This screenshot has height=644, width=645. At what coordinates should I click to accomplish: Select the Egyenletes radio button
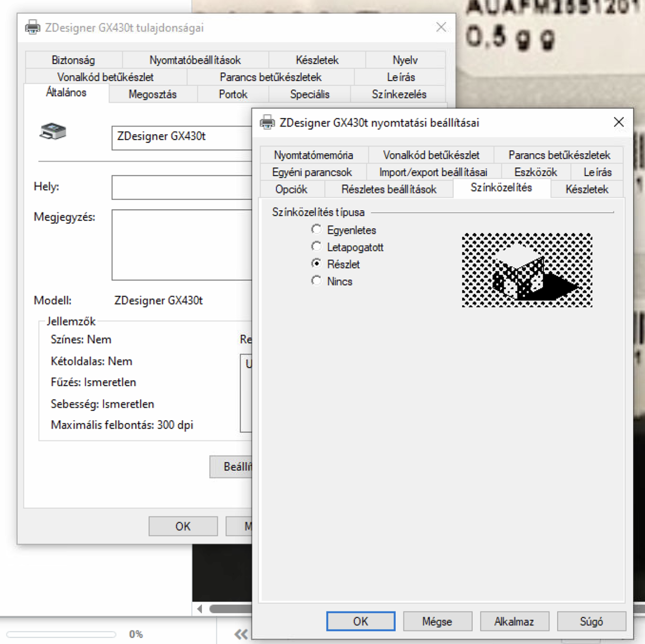click(x=316, y=230)
